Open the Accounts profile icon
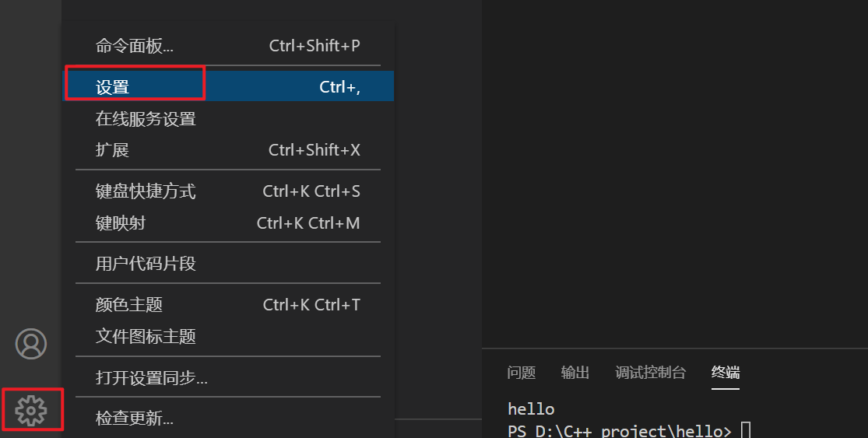868x438 pixels. [31, 343]
